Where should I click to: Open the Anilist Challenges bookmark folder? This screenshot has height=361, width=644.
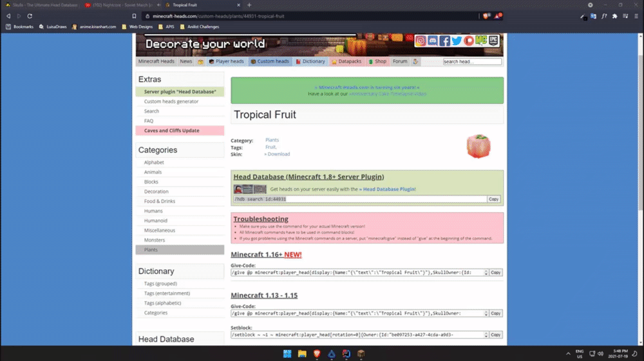pos(200,26)
